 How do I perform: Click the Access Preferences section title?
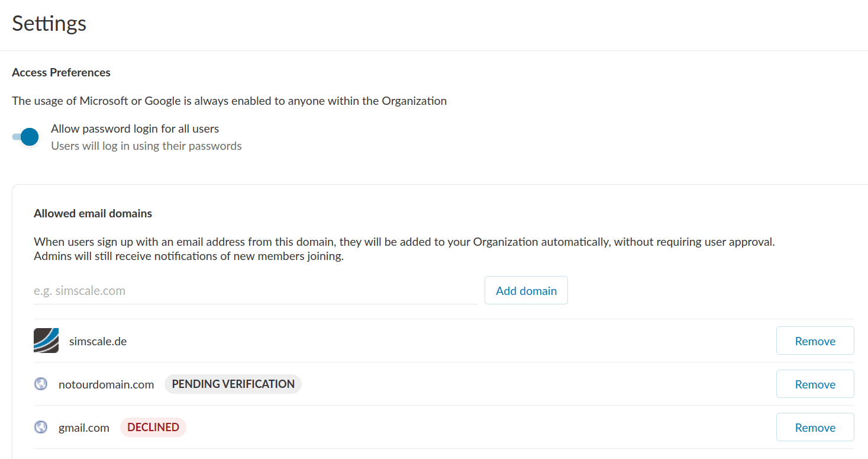pyautogui.click(x=61, y=73)
